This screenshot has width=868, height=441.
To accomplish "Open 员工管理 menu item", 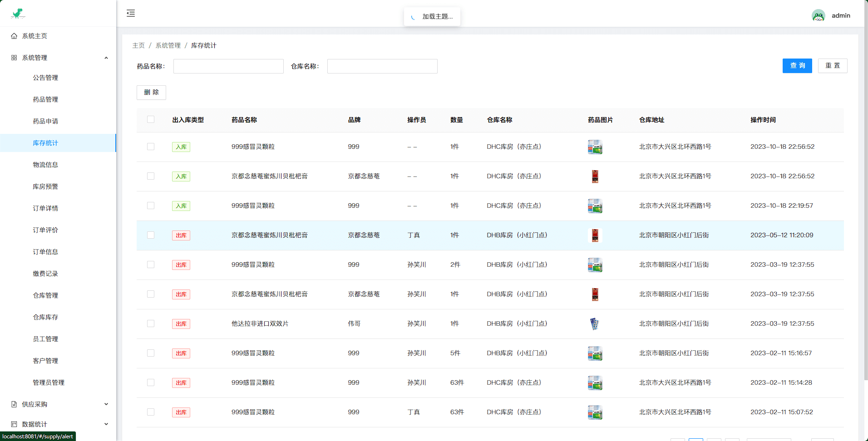I will tap(58, 339).
